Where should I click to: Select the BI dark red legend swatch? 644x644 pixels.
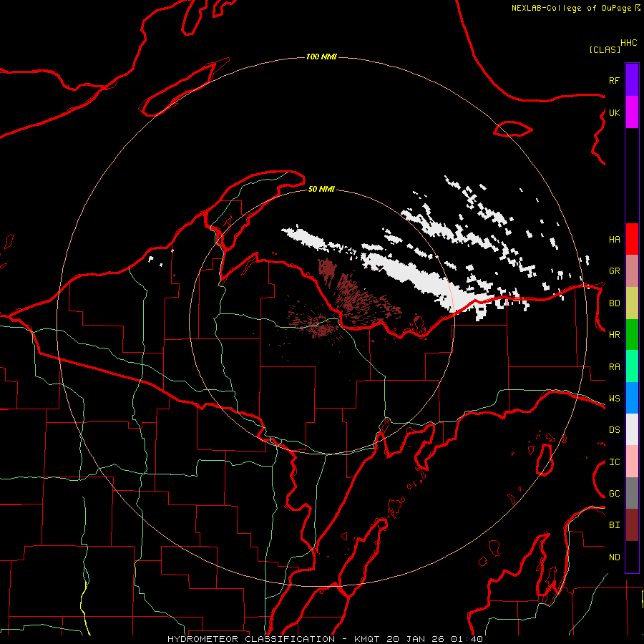(632, 525)
